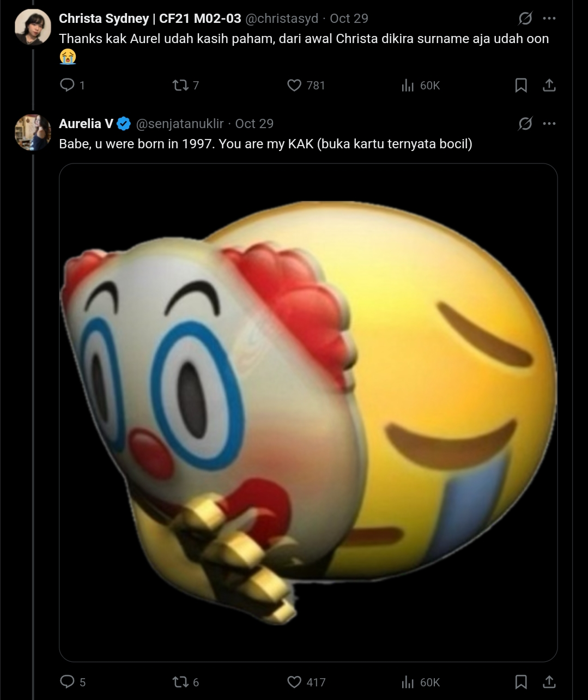Share Christa Sydney's tweet
Screen dimensions: 588x700
pos(549,85)
